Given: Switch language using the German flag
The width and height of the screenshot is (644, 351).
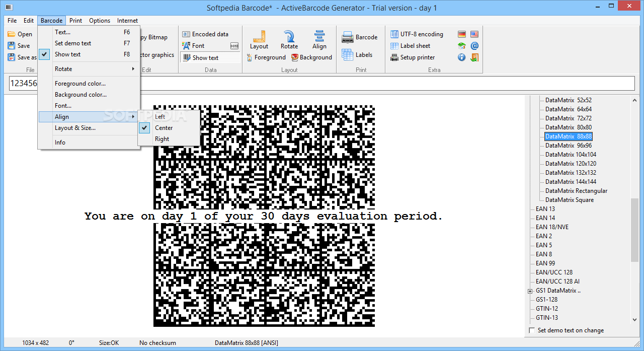Looking at the screenshot, I should tap(462, 34).
